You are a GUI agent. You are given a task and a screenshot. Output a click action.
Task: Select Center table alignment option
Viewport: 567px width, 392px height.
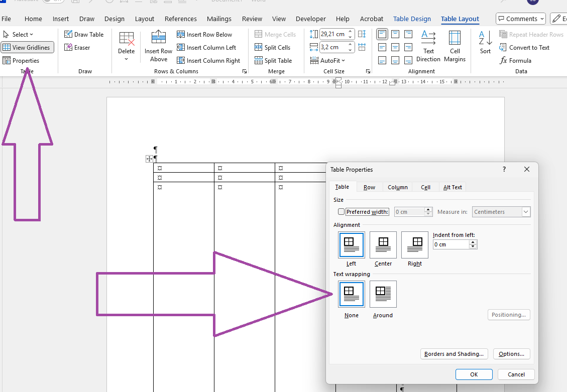pos(383,249)
